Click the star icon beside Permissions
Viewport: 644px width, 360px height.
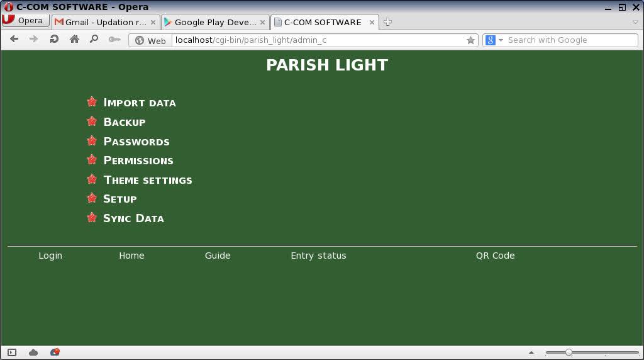[92, 159]
